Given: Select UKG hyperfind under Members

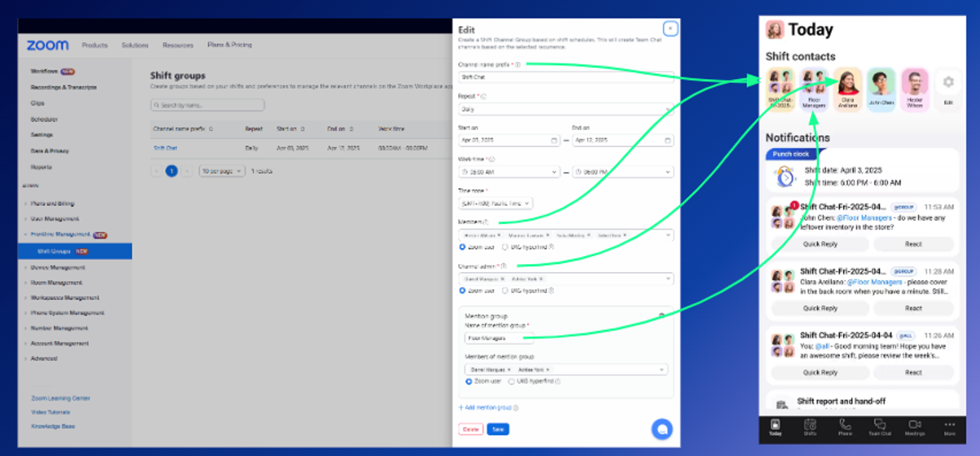Looking at the screenshot, I should tap(504, 247).
